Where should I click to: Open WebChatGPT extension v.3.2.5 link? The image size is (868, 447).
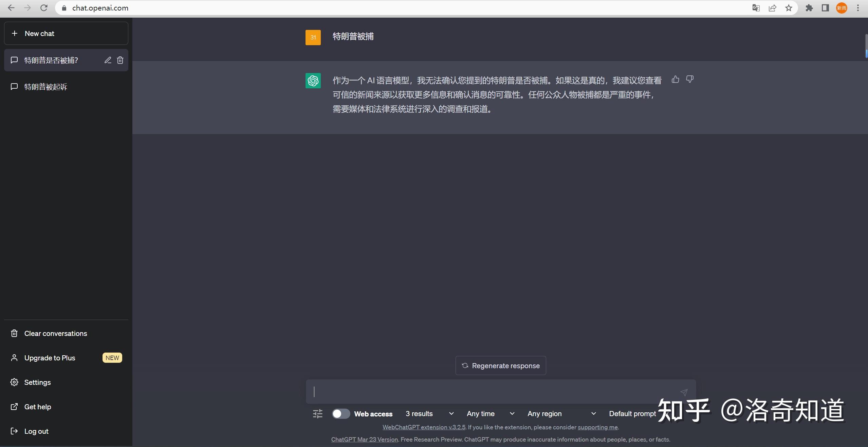[424, 427]
